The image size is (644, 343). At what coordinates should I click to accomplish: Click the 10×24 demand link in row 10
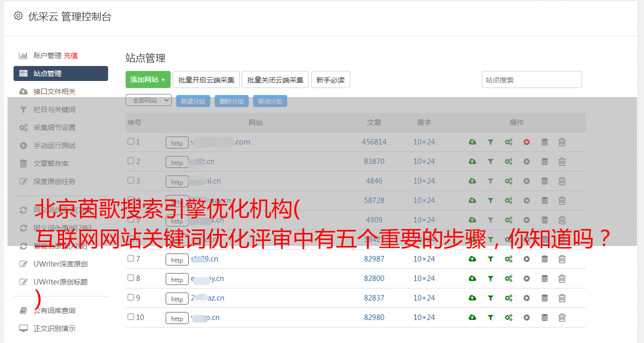[424, 317]
